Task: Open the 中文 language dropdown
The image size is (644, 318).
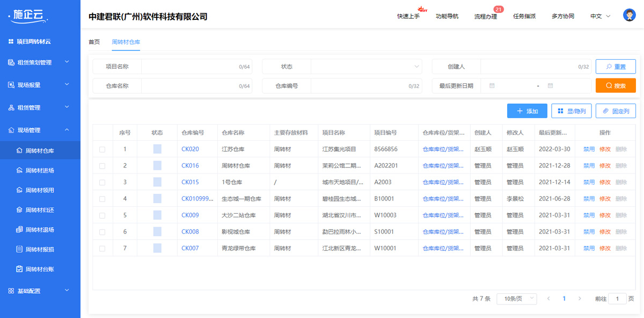Action: coord(600,16)
